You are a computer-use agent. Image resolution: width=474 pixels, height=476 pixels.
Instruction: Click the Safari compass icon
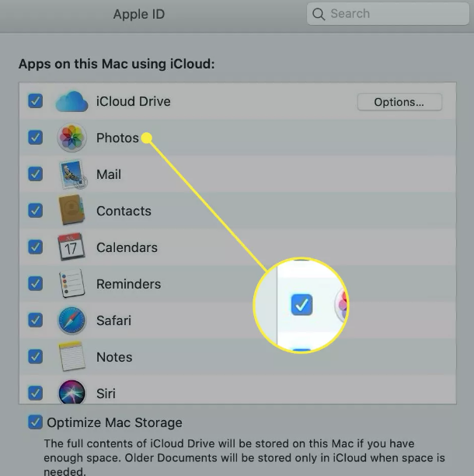tap(71, 320)
